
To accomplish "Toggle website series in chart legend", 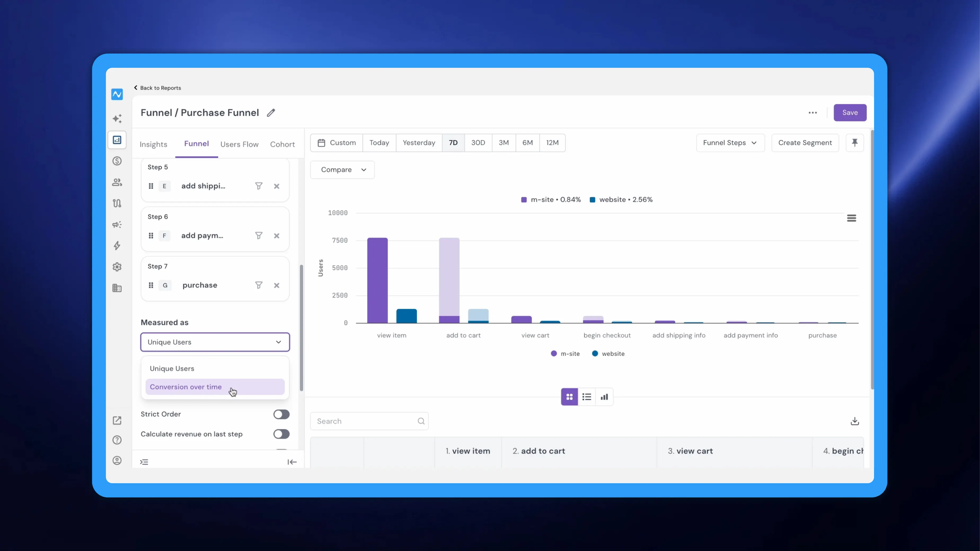I will [608, 354].
